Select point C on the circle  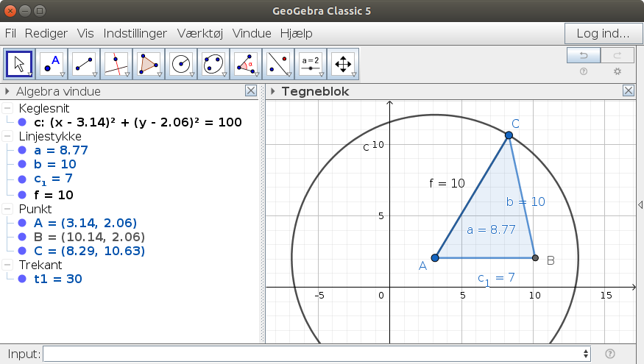point(509,135)
